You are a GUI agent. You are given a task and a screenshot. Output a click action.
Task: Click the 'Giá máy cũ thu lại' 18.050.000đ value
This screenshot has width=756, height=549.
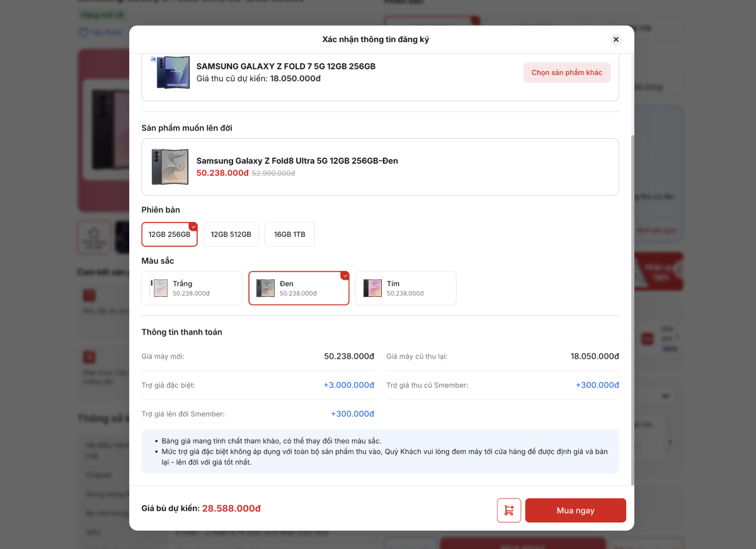point(595,356)
